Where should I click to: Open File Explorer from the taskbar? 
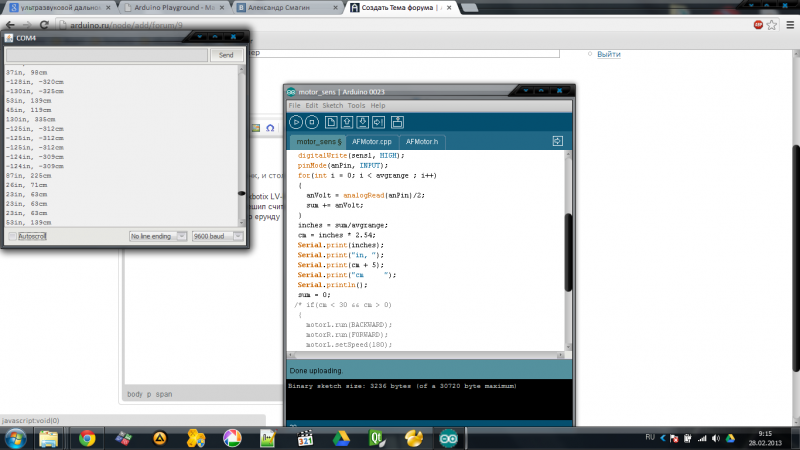click(48, 439)
